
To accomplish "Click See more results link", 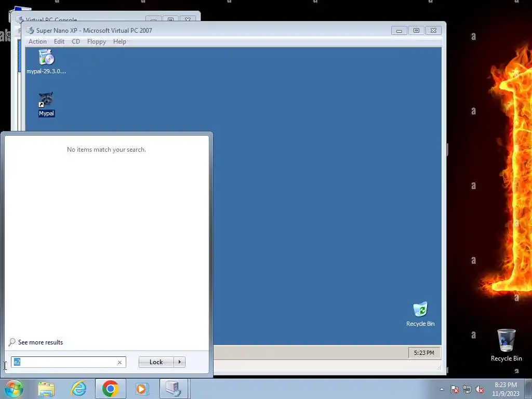I will [x=41, y=342].
